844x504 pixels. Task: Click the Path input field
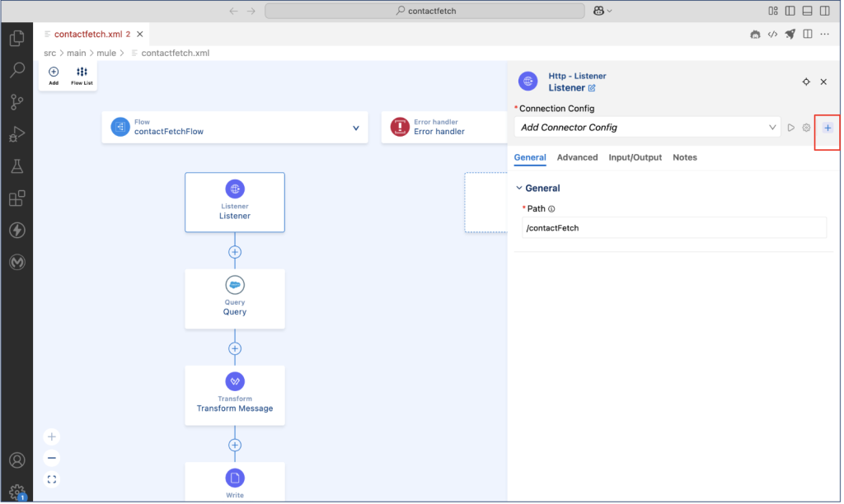[674, 228]
